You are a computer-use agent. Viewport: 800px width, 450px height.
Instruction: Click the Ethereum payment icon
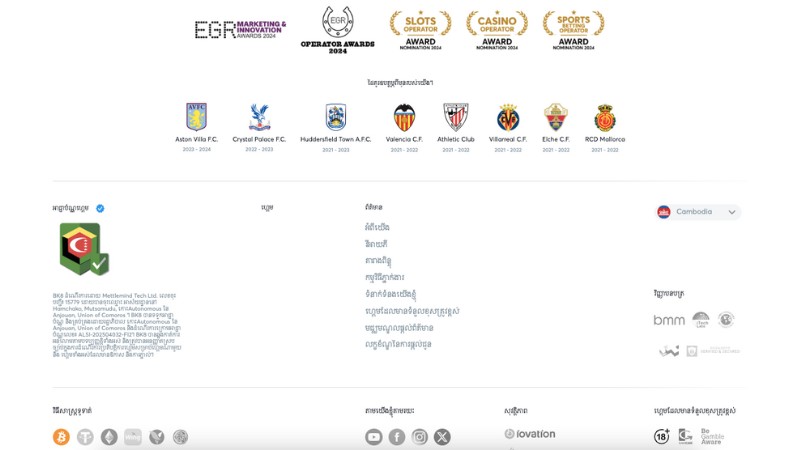pyautogui.click(x=109, y=437)
